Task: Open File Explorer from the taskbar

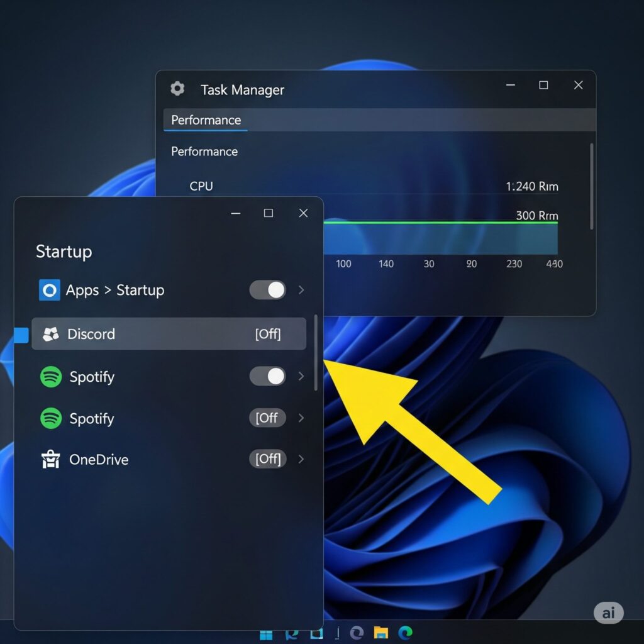Action: click(380, 633)
